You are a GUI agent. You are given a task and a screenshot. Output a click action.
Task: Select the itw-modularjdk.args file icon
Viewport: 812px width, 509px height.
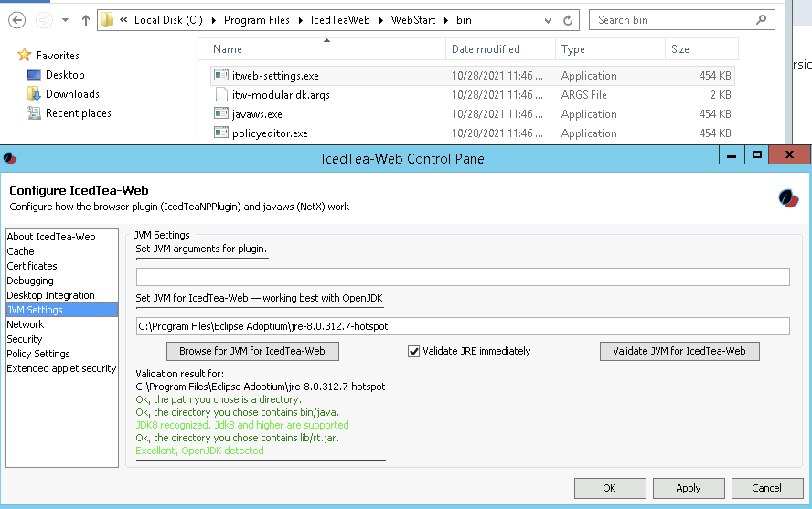pyautogui.click(x=221, y=94)
